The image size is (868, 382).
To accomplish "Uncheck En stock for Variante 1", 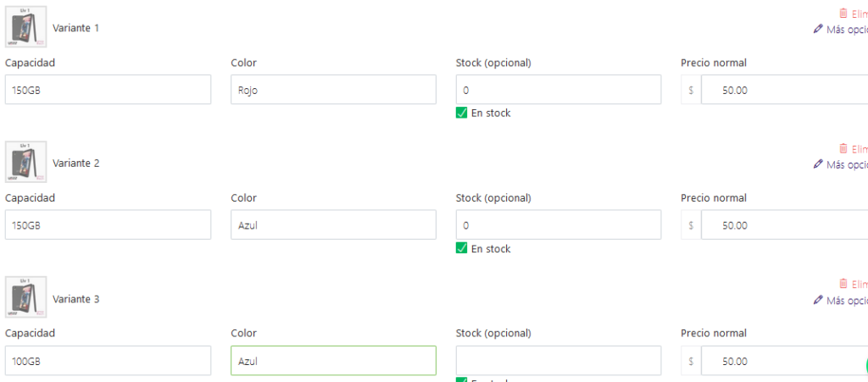I will pos(462,113).
